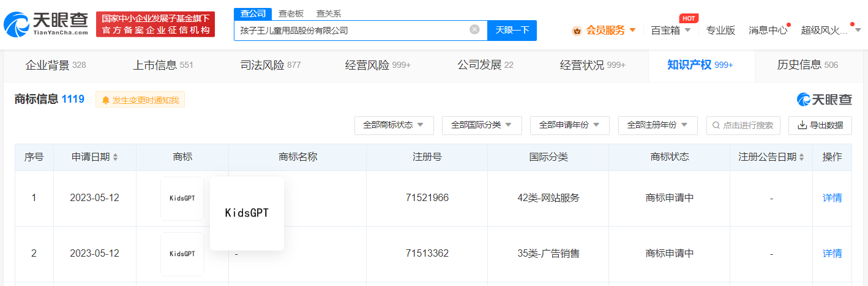The width and height of the screenshot is (868, 286).
Task: Click registration number 71513362
Action: click(427, 253)
